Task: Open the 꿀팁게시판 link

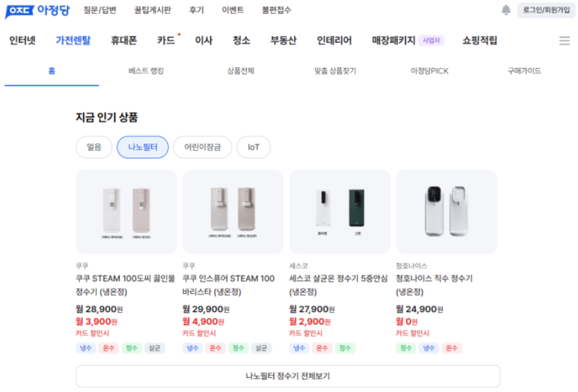Action: [152, 10]
